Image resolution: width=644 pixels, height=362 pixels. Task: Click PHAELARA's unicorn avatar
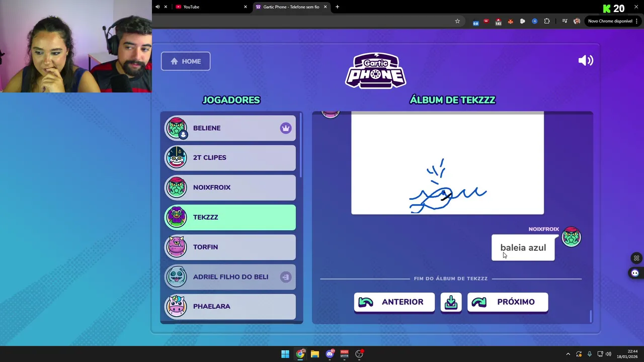[x=177, y=306]
